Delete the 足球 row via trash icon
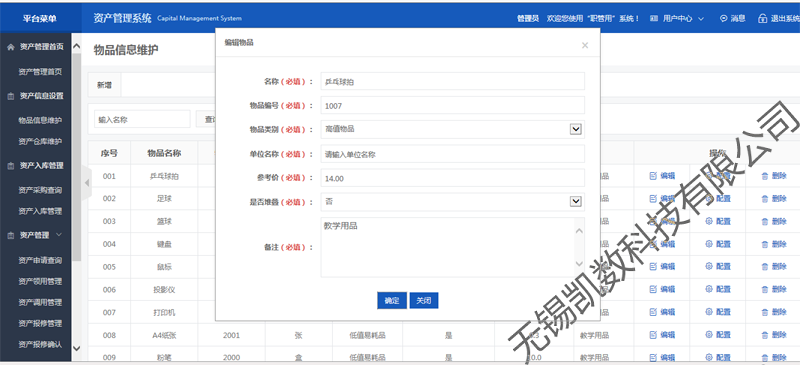Image resolution: width=800 pixels, height=365 pixels. point(765,199)
